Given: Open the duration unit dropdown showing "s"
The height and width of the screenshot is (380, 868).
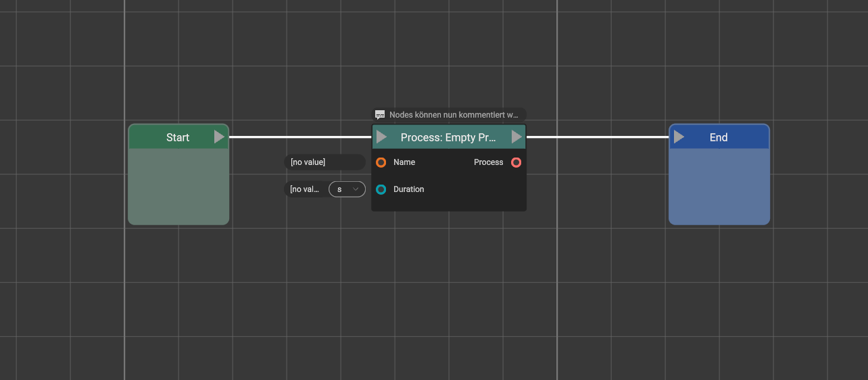Looking at the screenshot, I should point(347,189).
